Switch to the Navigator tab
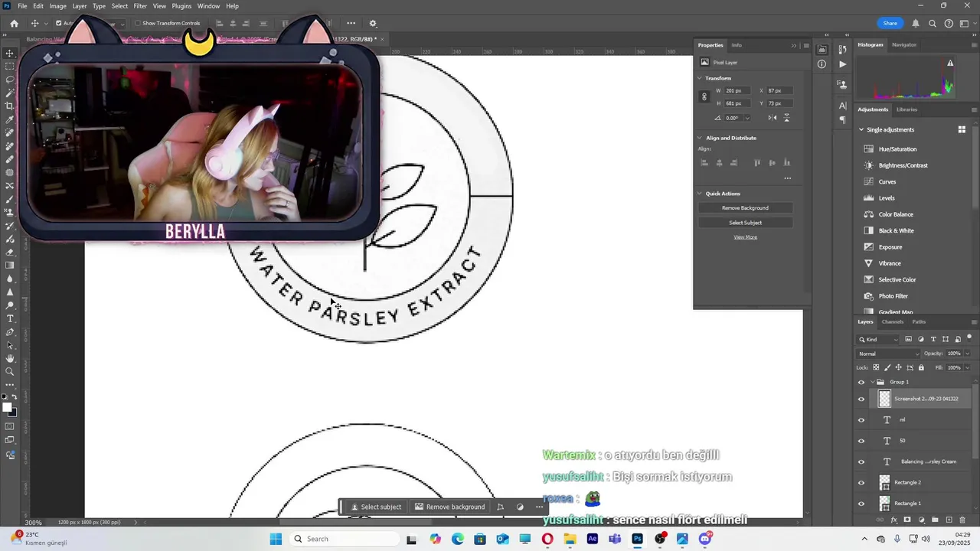Screen dimensions: 980x551 (903, 44)
